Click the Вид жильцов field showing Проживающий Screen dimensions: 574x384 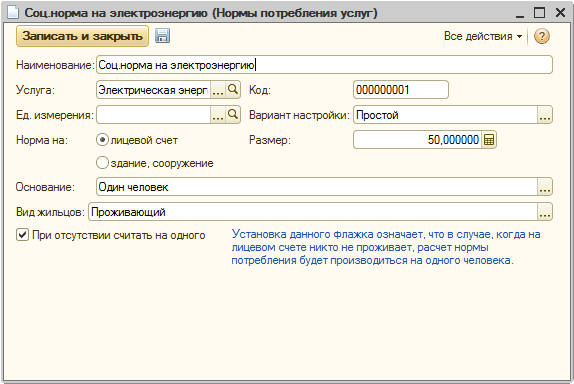pos(313,212)
